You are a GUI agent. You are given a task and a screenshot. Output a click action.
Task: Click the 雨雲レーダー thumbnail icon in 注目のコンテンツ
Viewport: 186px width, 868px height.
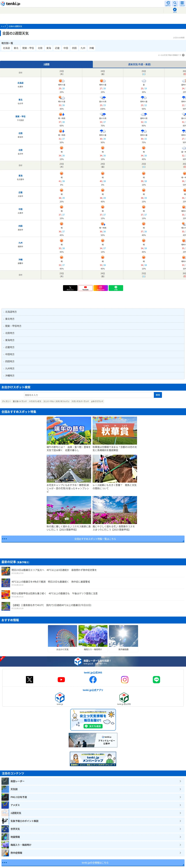pos(5,781)
